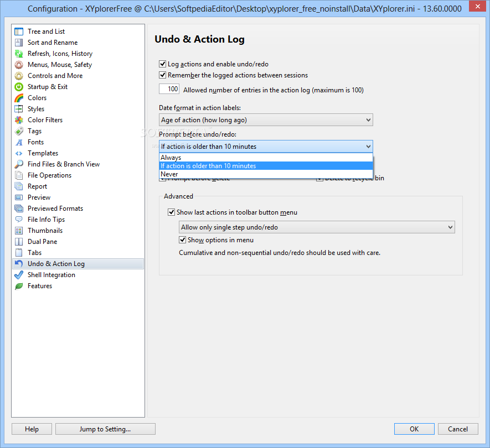This screenshot has height=448, width=490.
Task: Click the Preview icon
Action: pos(19,197)
